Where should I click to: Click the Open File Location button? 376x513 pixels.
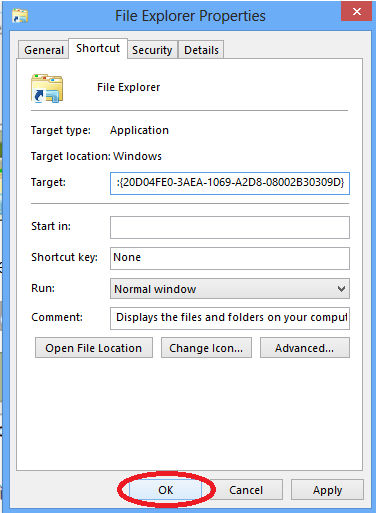point(94,348)
